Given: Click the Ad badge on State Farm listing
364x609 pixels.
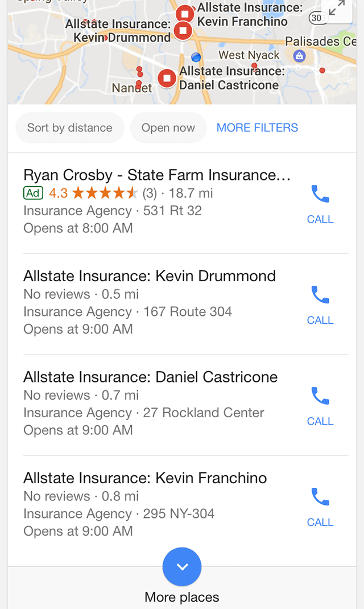Looking at the screenshot, I should click(33, 193).
